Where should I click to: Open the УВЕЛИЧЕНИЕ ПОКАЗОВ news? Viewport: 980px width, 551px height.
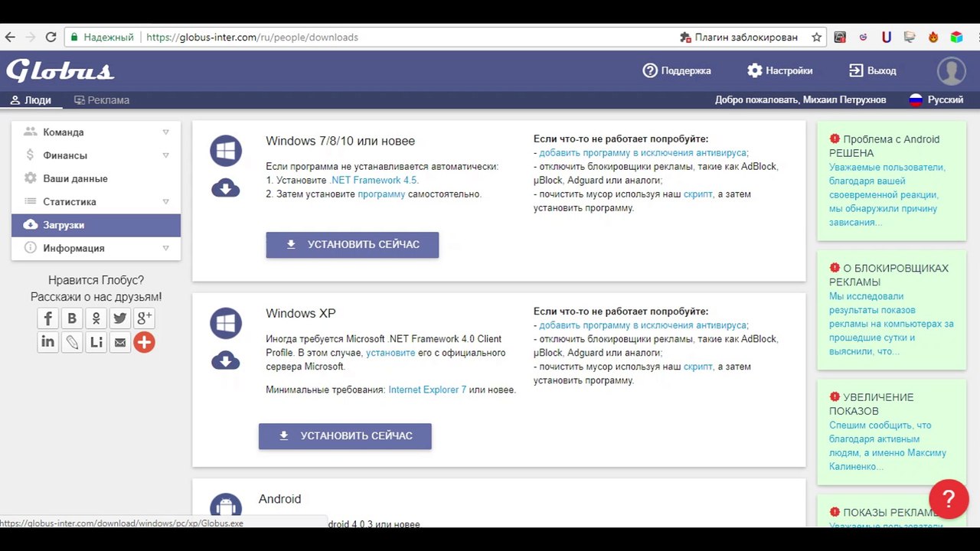[891, 432]
